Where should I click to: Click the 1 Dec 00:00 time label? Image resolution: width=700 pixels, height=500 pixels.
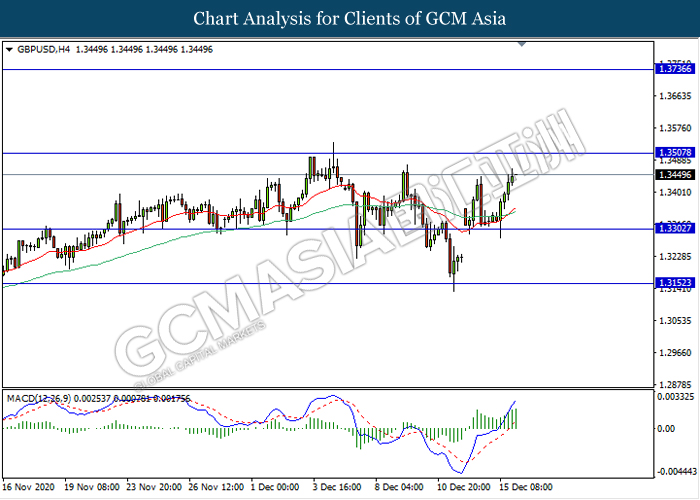[x=275, y=487]
